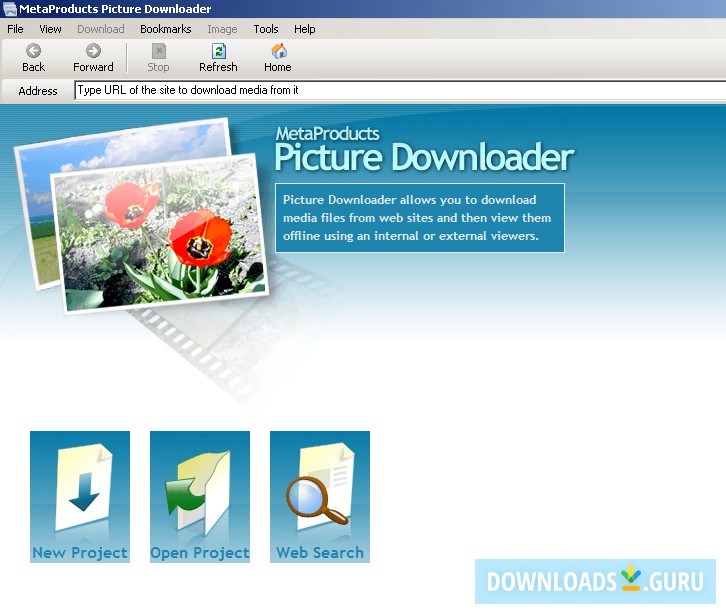The image size is (726, 614).
Task: Click the app icon in title bar
Action: pyautogui.click(x=9, y=8)
